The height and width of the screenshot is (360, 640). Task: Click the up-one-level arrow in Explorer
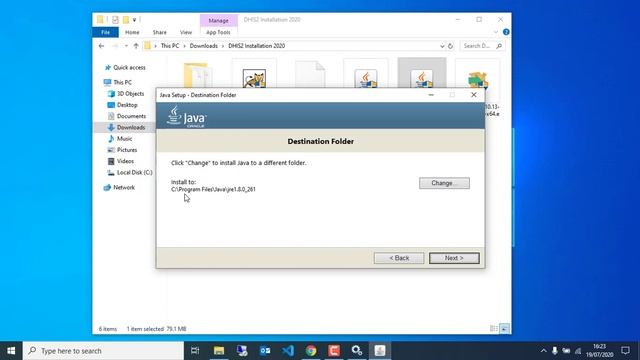136,46
